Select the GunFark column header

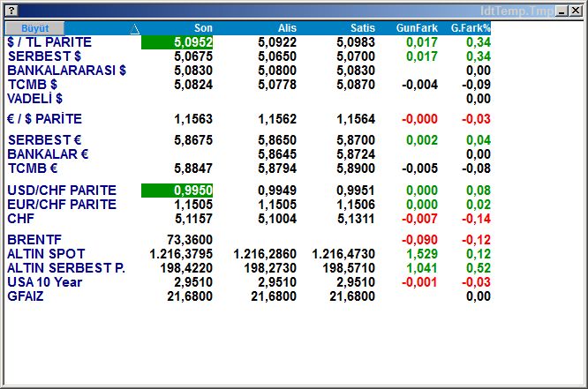click(417, 28)
